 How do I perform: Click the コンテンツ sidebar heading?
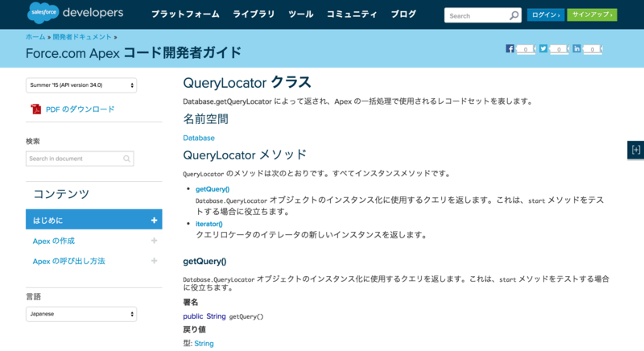(61, 194)
